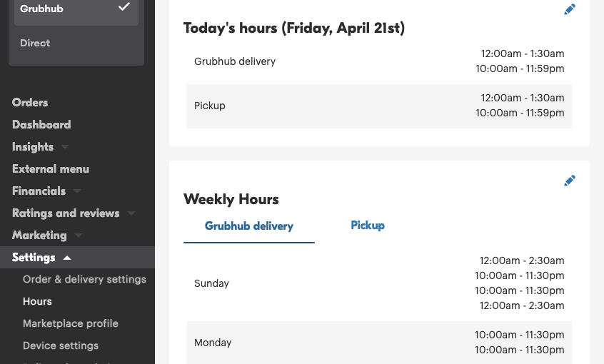
Task: Open Marketplace profile settings
Action: (71, 323)
